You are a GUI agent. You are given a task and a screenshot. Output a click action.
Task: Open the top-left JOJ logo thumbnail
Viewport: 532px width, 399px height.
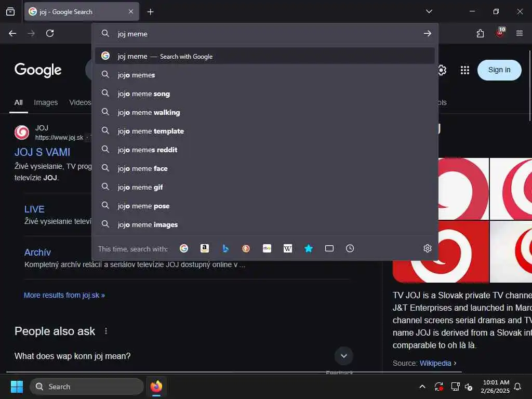(x=463, y=189)
